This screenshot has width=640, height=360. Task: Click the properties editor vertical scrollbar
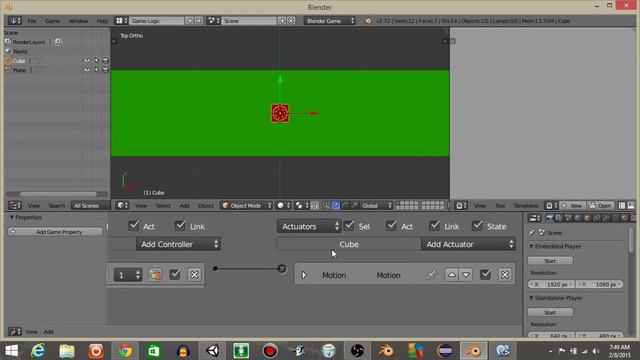click(632, 240)
